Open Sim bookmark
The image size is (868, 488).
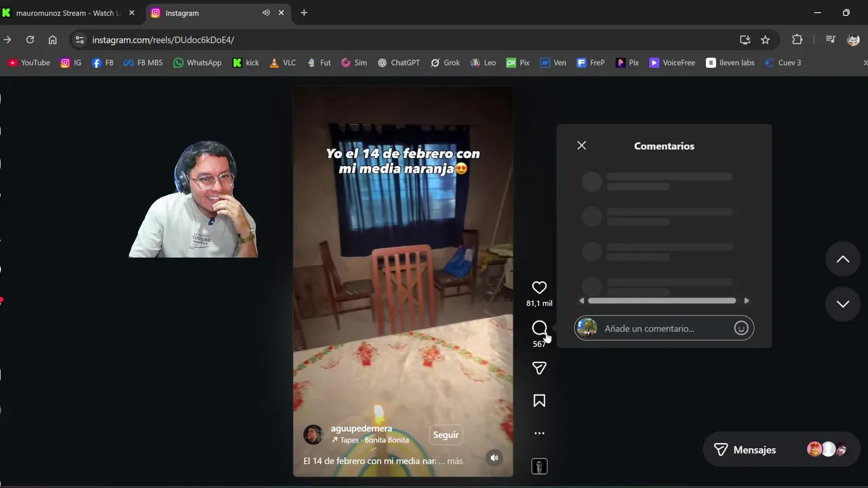click(x=354, y=62)
